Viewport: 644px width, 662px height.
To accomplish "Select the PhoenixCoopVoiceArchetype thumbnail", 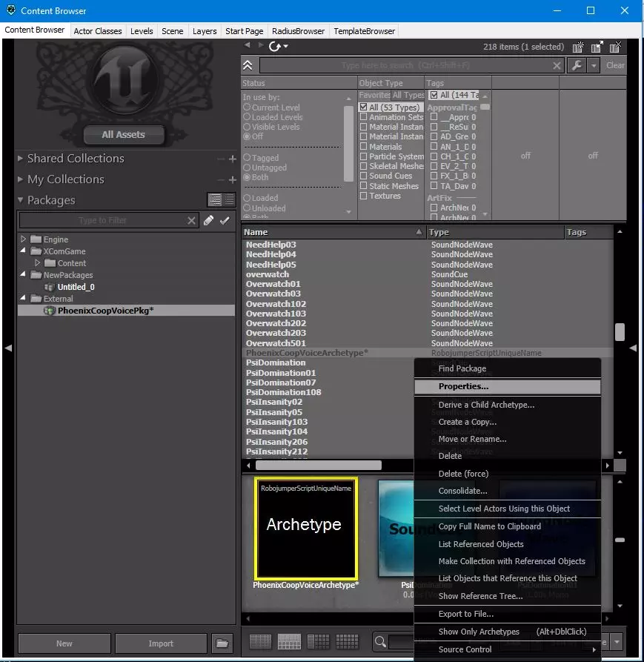I will (x=306, y=528).
